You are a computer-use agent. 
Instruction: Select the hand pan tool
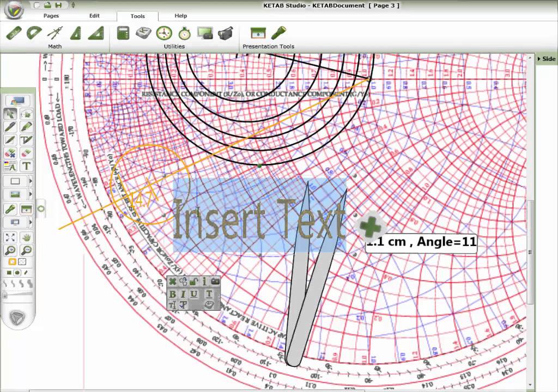point(27,237)
